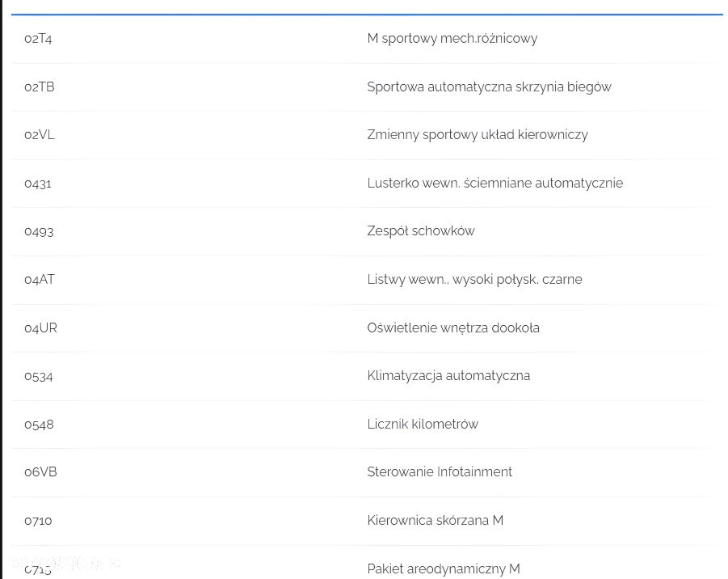Select Lusterko wewn. ściemniane automatycznie entry
728x579 pixels.
[x=495, y=183]
